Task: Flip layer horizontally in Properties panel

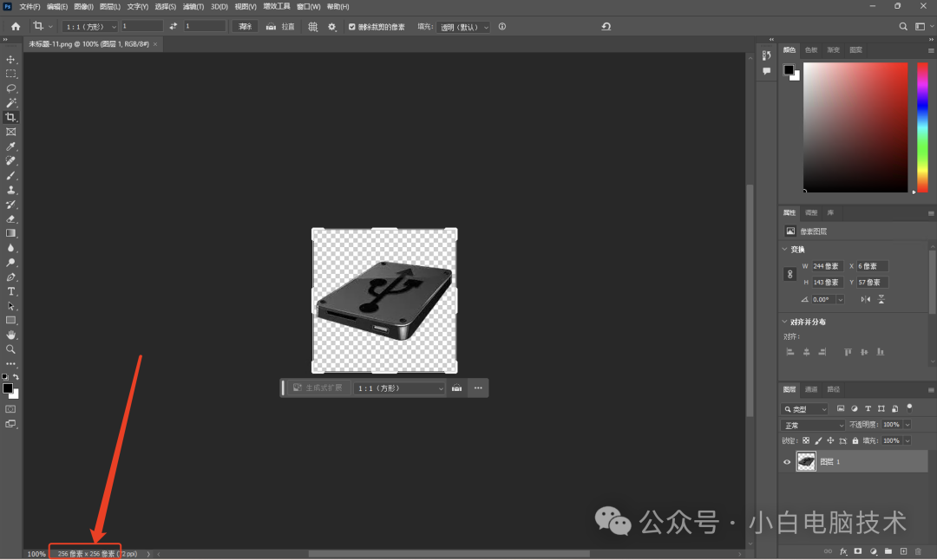Action: (x=865, y=299)
